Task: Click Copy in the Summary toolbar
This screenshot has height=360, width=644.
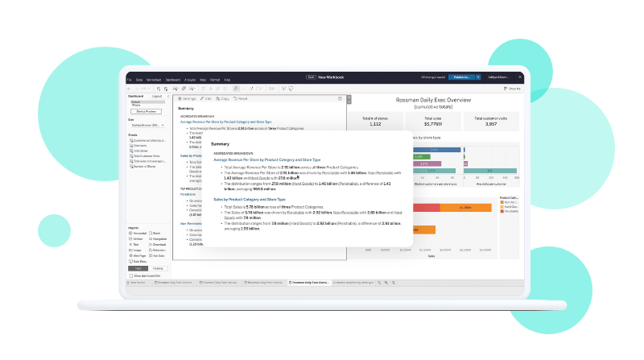Action: coord(223,98)
